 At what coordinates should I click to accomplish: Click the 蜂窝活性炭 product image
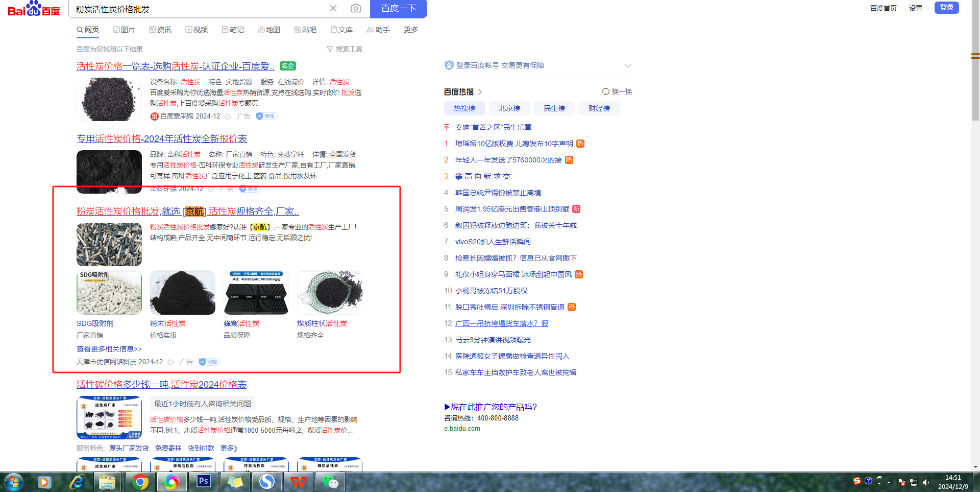point(256,293)
